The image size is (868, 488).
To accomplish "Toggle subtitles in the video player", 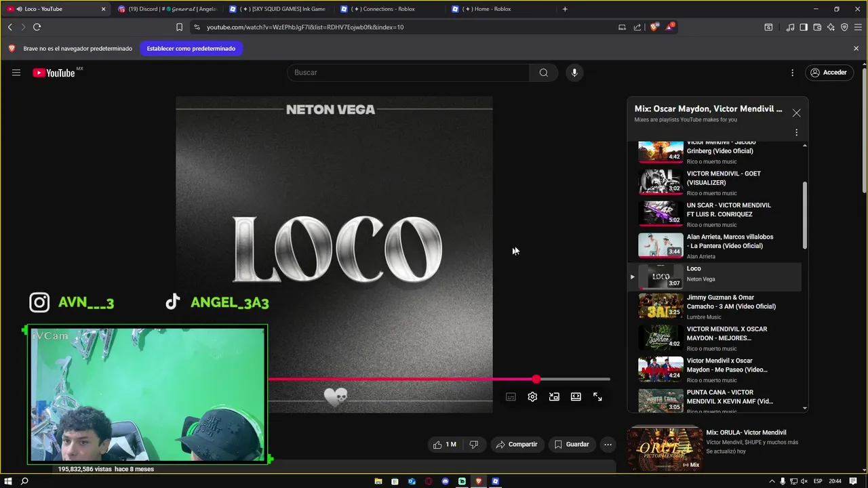I will pos(511,397).
